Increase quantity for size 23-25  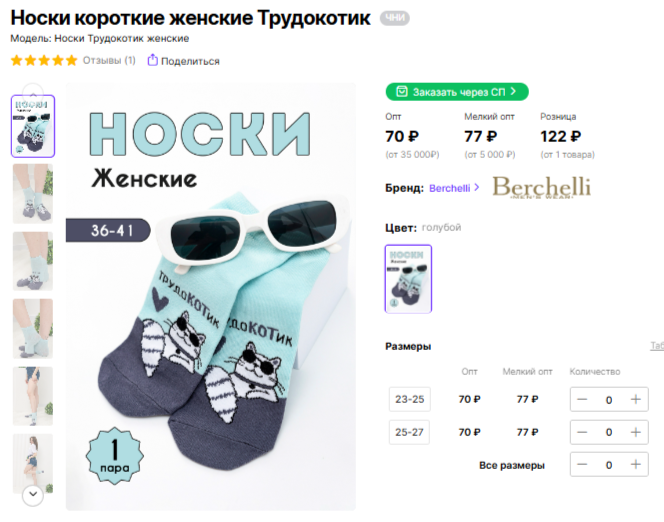tap(636, 399)
